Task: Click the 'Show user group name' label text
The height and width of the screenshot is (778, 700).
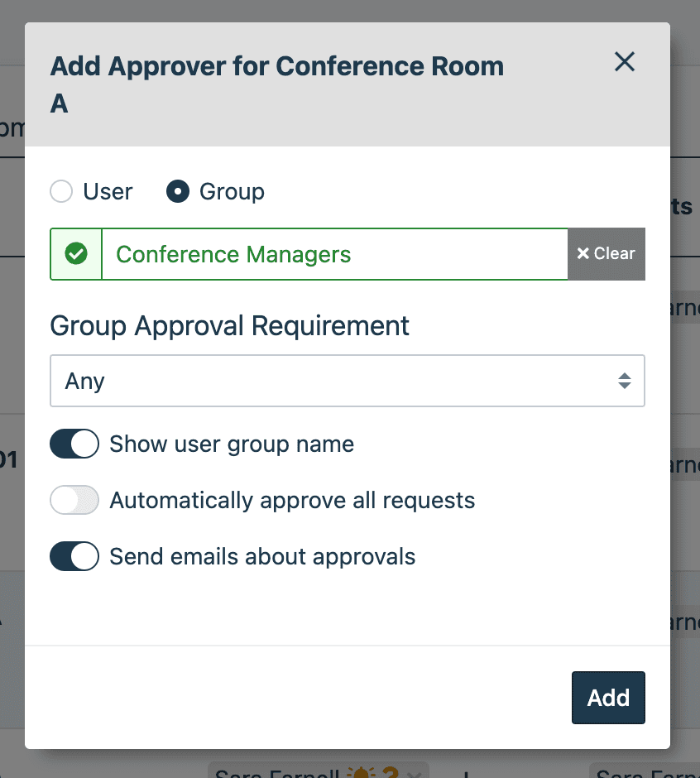Action: (232, 444)
